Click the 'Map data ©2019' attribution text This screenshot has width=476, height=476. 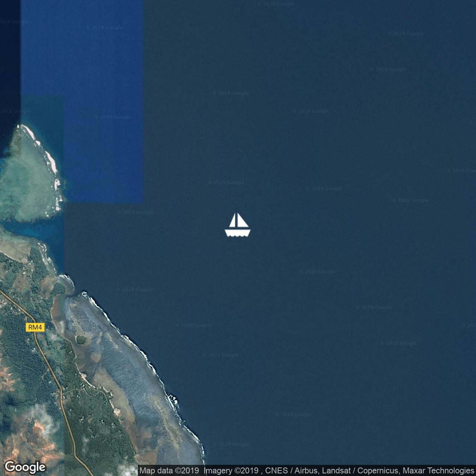pyautogui.click(x=169, y=471)
